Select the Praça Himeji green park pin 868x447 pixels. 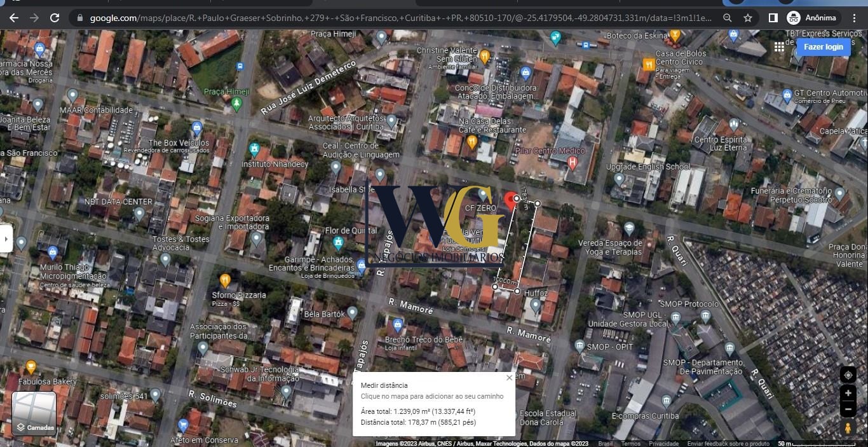[x=238, y=103]
